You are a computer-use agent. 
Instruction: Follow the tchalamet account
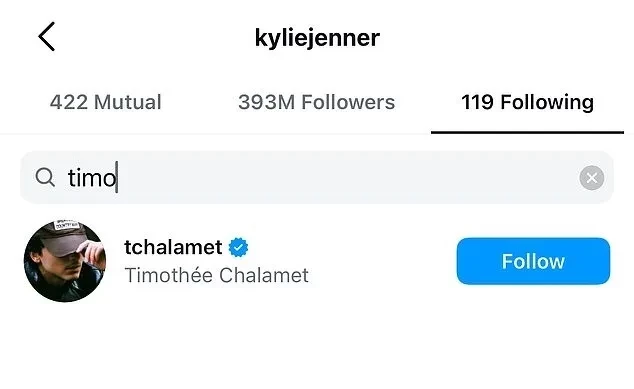pos(533,261)
